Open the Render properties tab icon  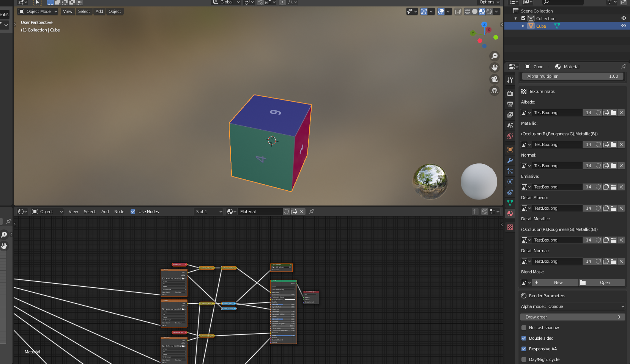tap(510, 93)
